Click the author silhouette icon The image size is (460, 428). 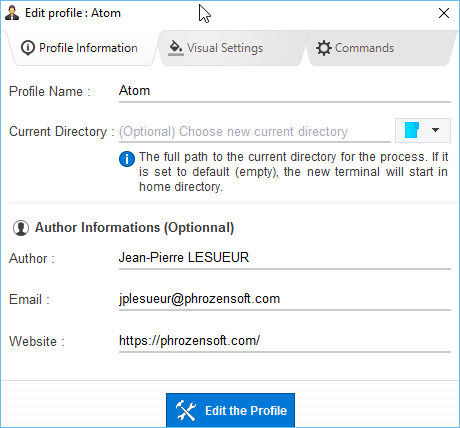click(21, 228)
